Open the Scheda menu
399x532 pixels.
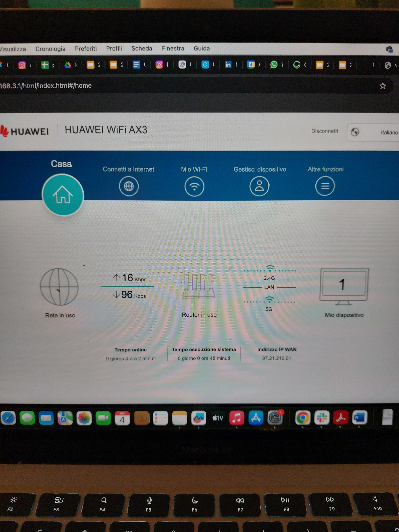point(142,48)
